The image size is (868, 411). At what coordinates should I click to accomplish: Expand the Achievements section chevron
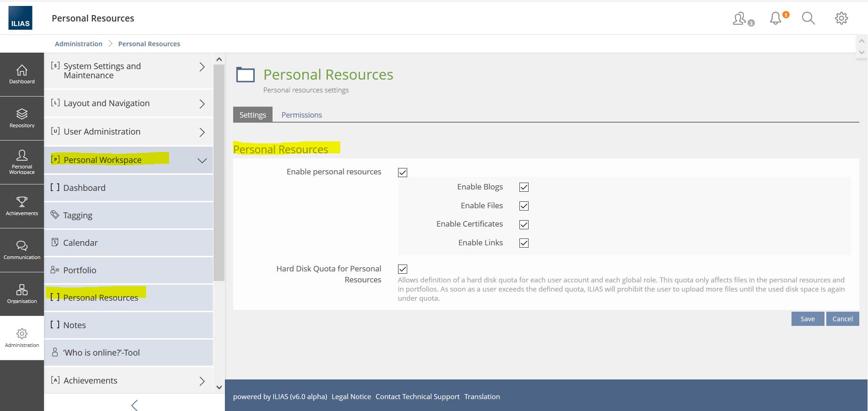(x=202, y=381)
